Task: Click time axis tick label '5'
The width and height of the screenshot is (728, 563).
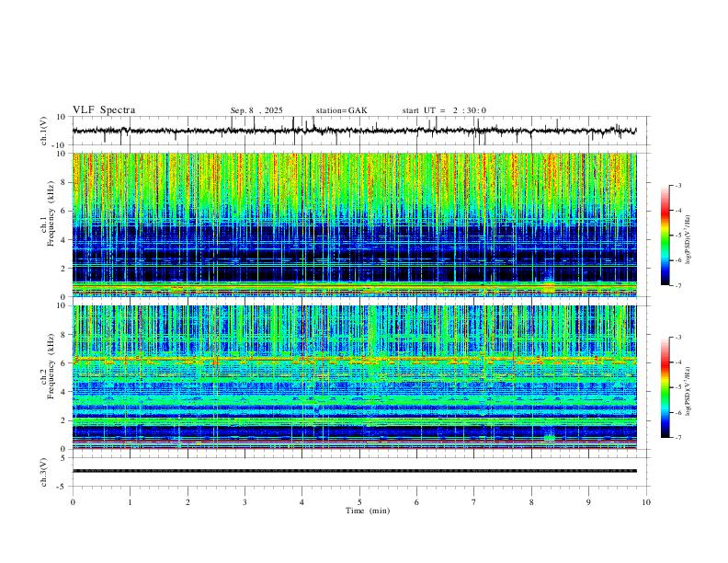Action: coord(359,502)
